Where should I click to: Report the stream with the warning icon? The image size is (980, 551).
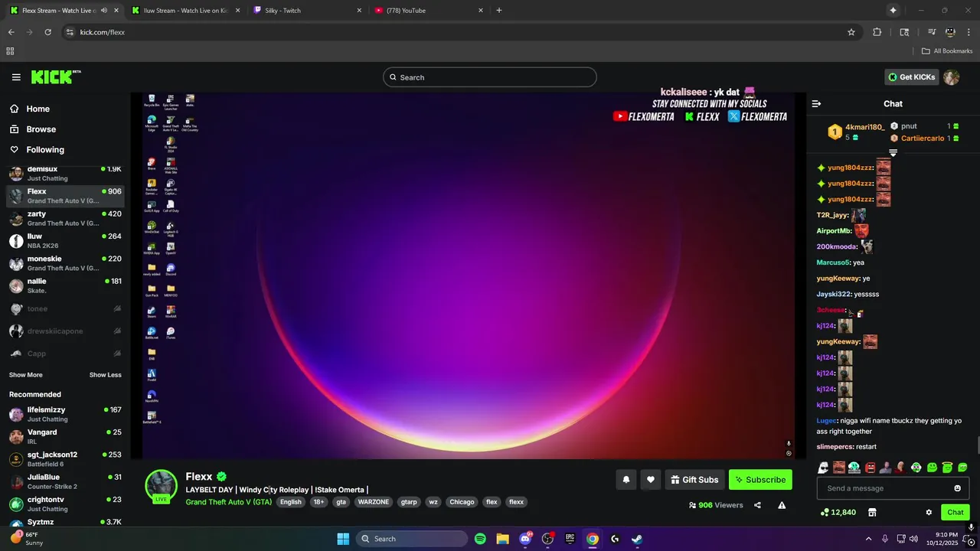[x=782, y=505]
